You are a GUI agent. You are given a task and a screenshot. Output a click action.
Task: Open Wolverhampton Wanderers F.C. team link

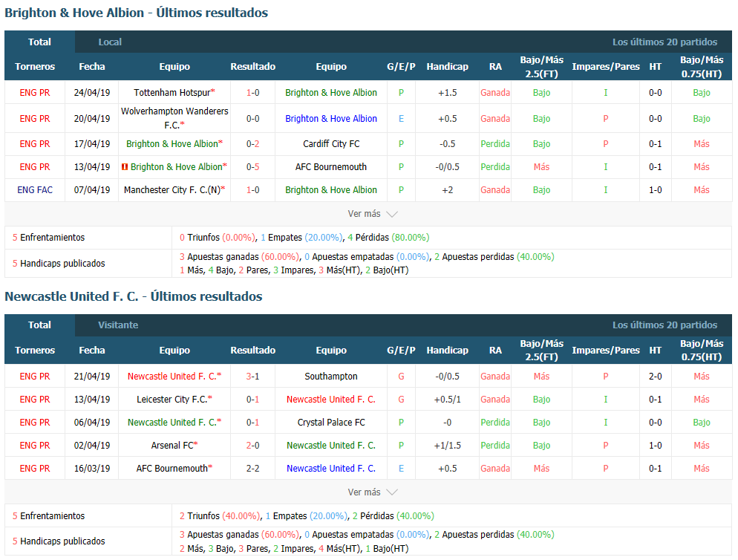174,118
